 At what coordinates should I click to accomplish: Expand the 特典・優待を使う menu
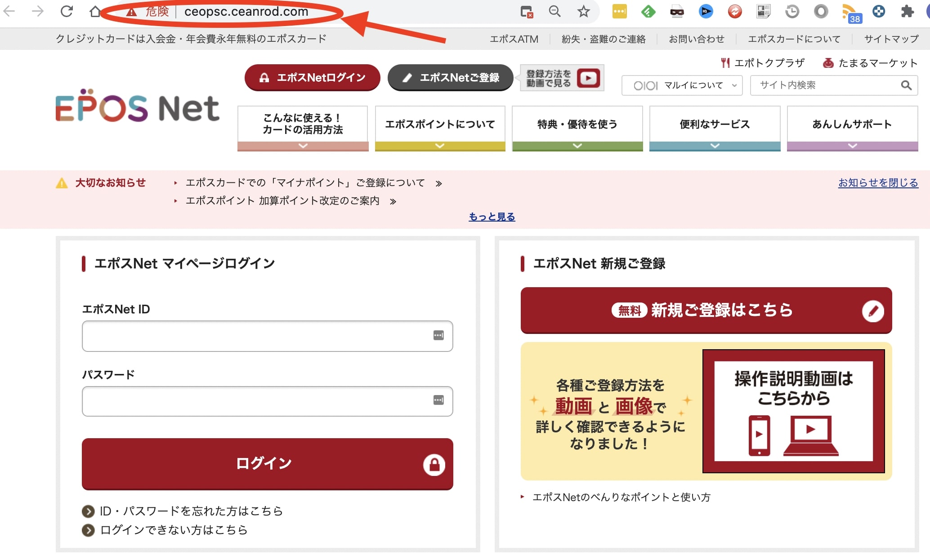click(577, 128)
